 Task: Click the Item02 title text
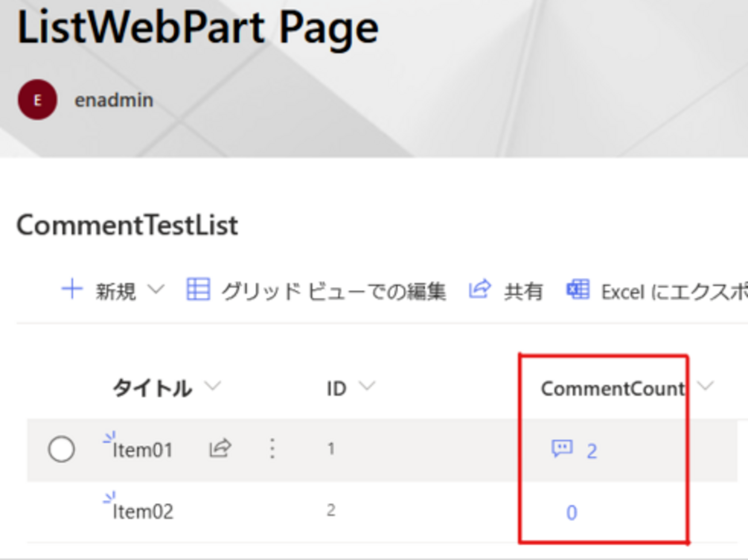143,511
